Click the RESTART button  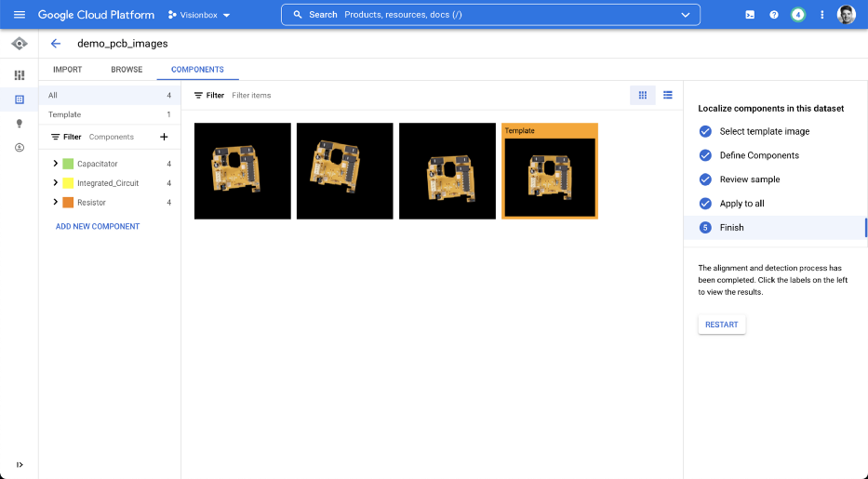721,325
